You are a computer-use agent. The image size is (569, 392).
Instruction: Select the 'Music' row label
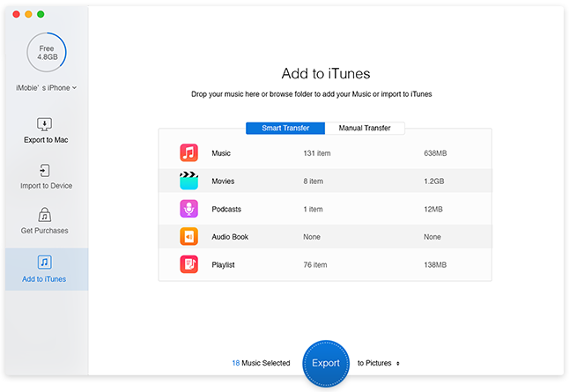tap(221, 153)
